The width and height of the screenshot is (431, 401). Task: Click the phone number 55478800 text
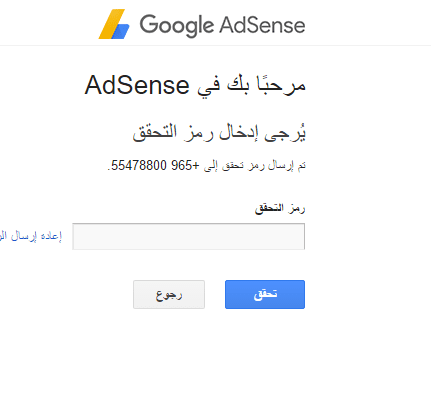(x=138, y=165)
